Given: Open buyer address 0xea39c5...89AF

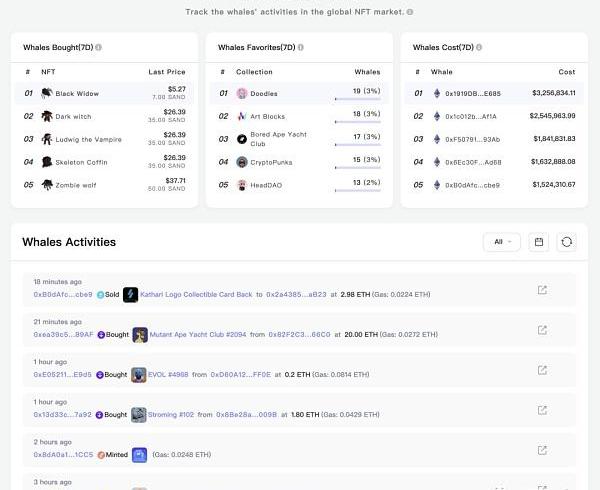Looking at the screenshot, I should click(63, 335).
